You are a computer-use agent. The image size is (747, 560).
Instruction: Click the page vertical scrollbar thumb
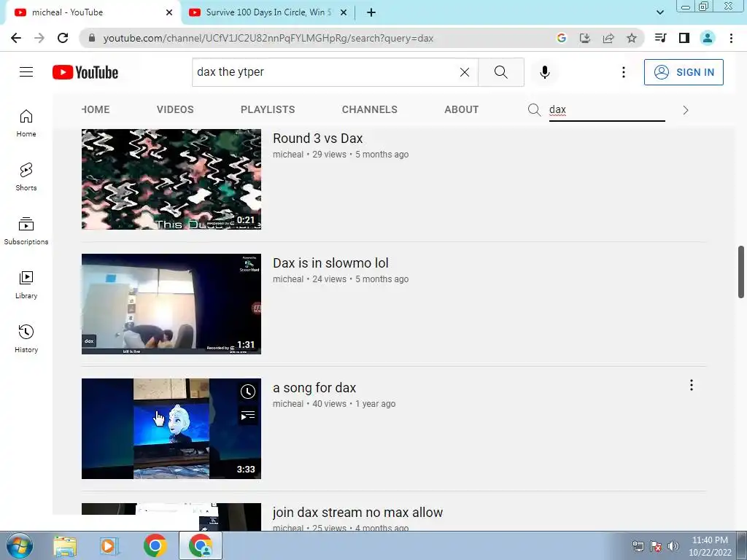741,272
